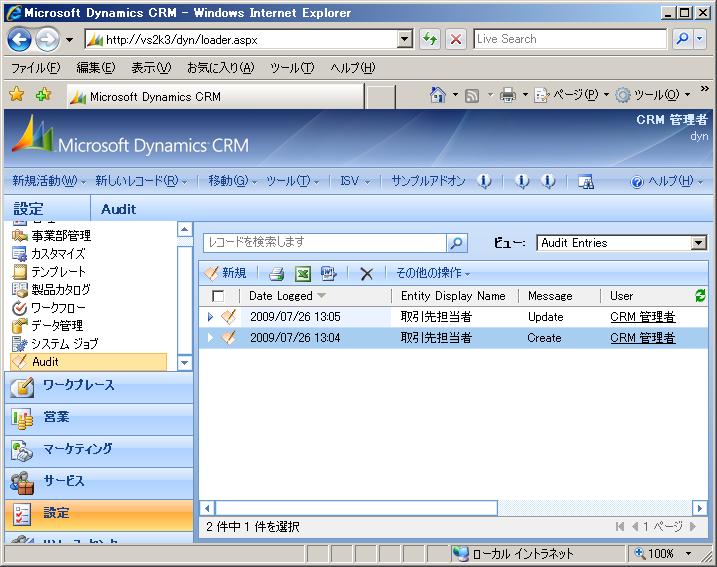This screenshot has height=567, width=717.
Task: Open the ISV dropdown menu
Action: coord(354,181)
